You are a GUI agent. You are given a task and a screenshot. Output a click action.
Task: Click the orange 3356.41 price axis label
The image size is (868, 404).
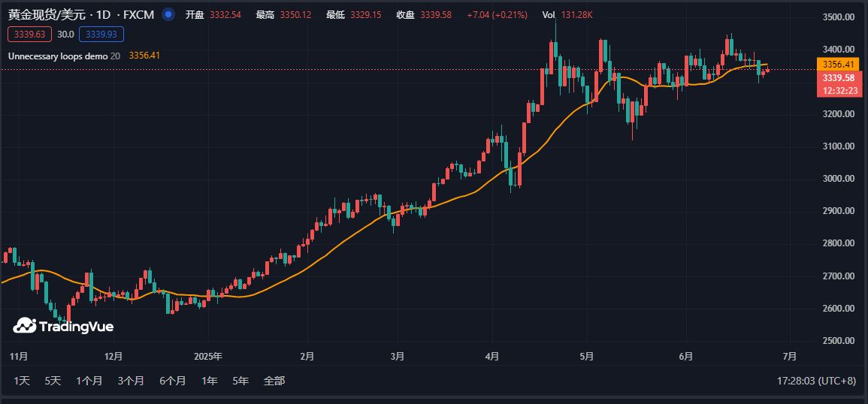pos(839,65)
